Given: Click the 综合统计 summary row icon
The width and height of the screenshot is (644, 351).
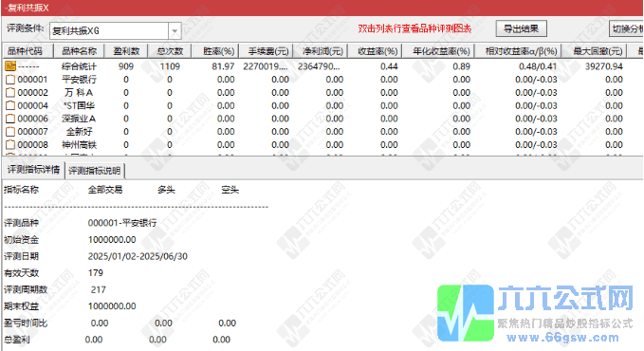Looking at the screenshot, I should click(10, 65).
